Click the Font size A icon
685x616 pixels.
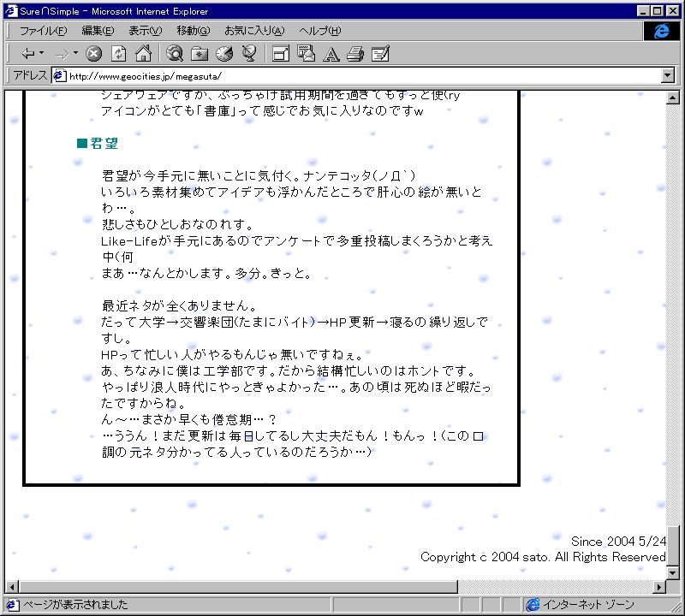331,54
